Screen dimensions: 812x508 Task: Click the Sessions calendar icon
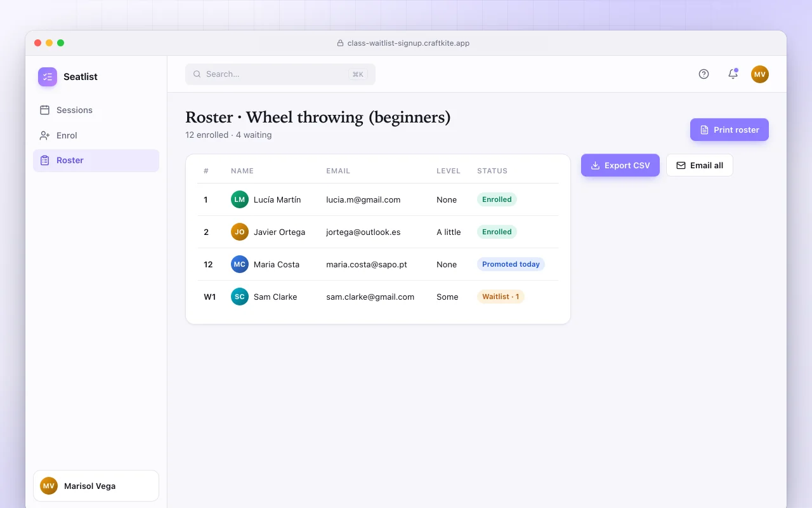(44, 110)
